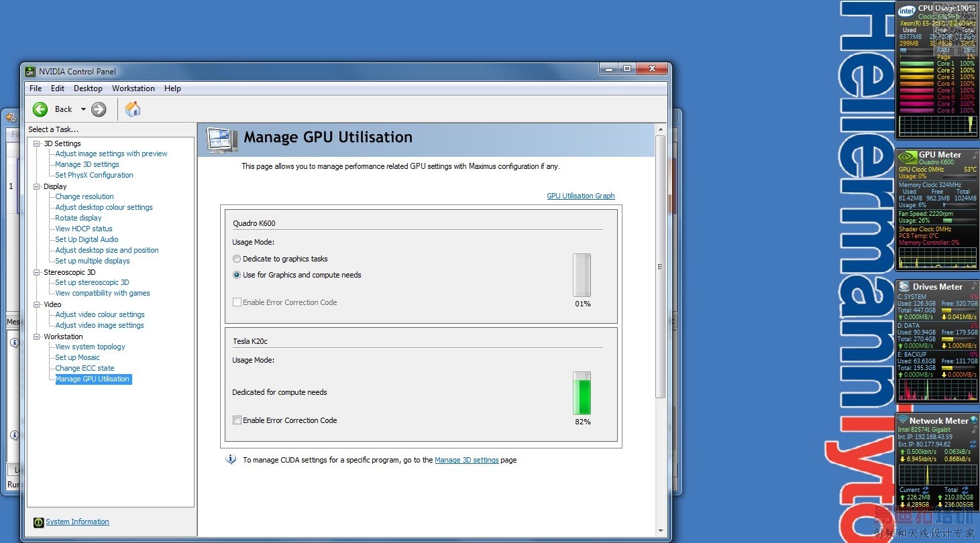This screenshot has width=980, height=543.
Task: Open Set PhysX Configuration
Action: pos(94,175)
